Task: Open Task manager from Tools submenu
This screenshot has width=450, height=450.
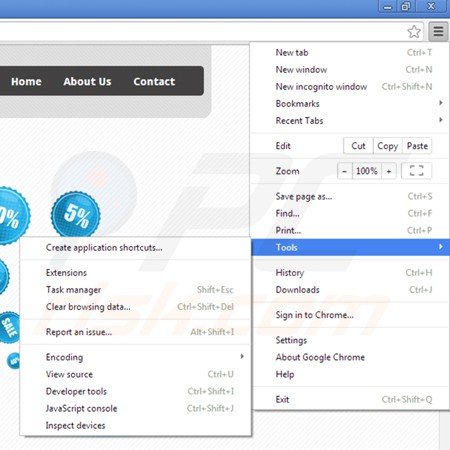Action: (135, 290)
